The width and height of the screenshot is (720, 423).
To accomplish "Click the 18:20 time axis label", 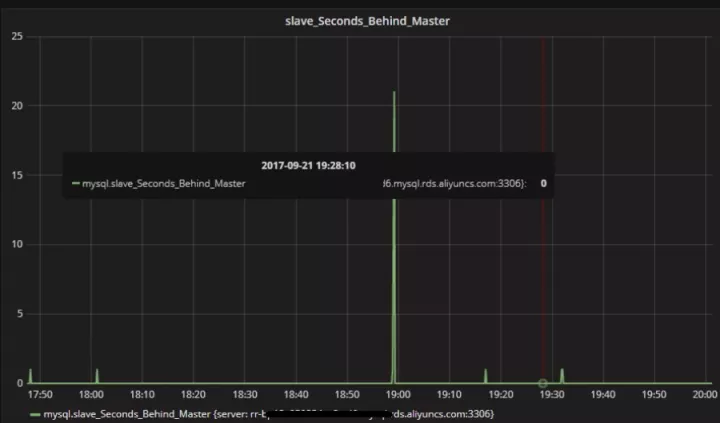I will point(193,395).
